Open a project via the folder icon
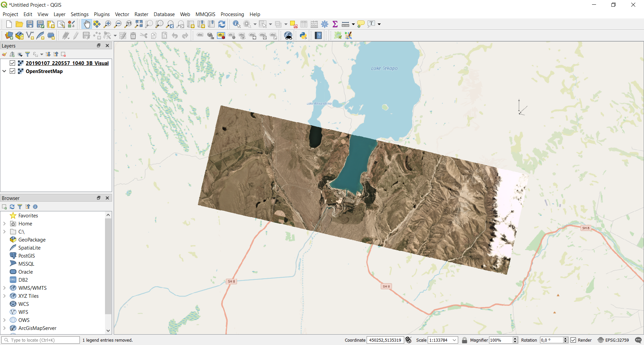Viewport: 644px width, 345px height. pyautogui.click(x=19, y=24)
